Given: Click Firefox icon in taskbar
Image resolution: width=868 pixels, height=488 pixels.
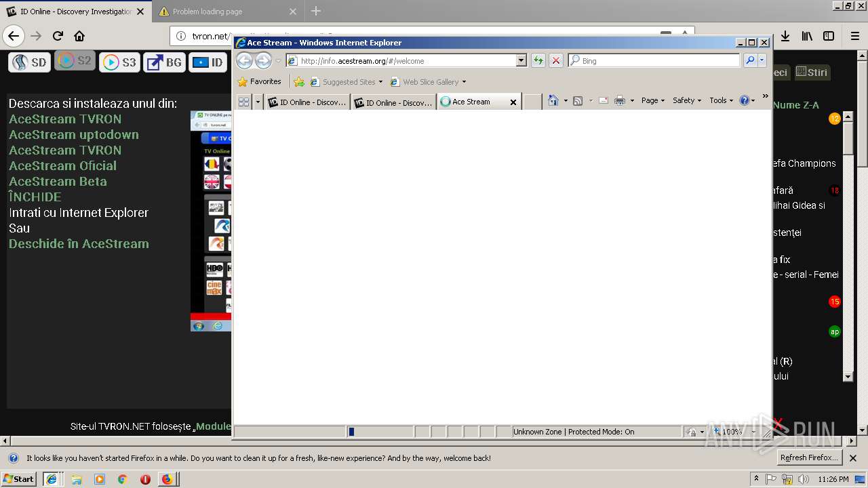Looking at the screenshot, I should [167, 479].
